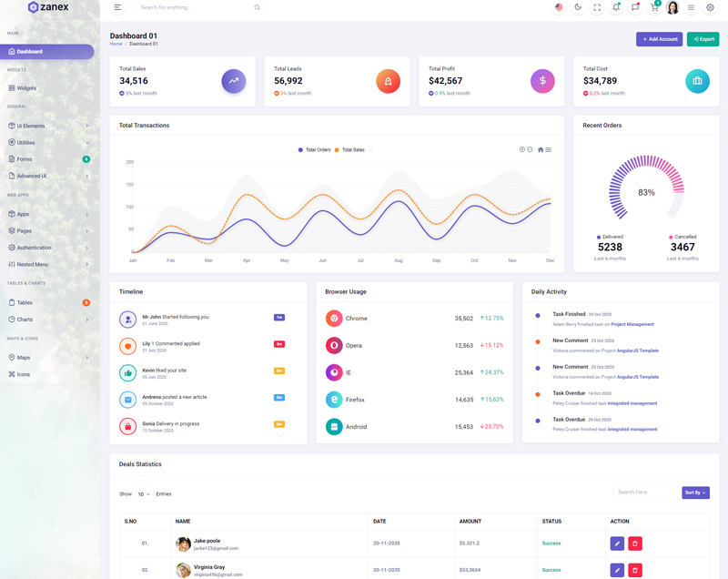Delete the Virginia Gray row

635,570
